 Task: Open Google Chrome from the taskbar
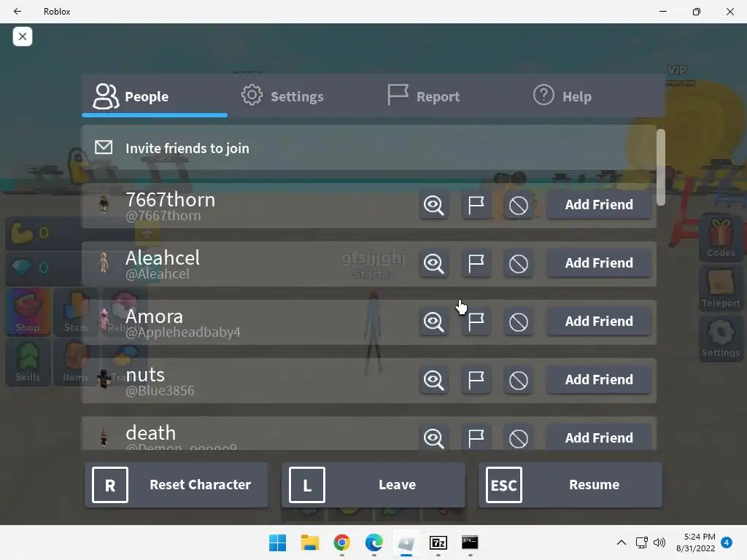pos(341,542)
